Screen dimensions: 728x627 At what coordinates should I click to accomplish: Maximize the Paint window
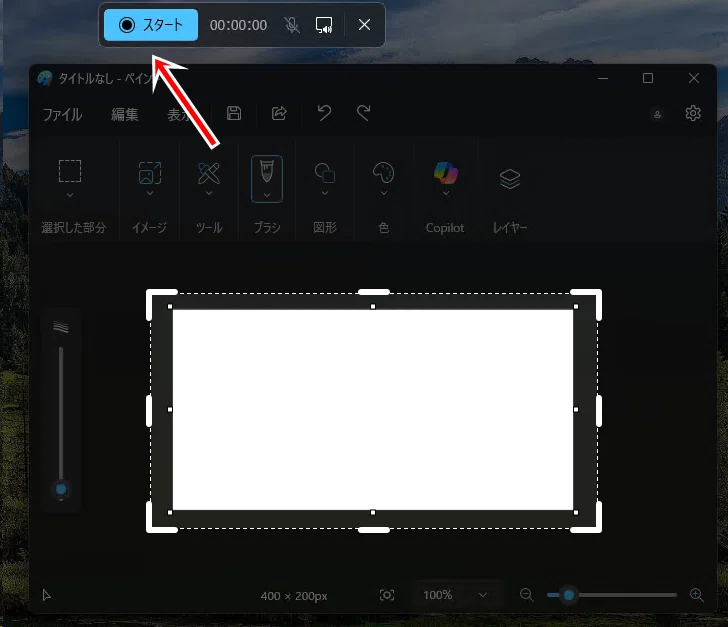tap(648, 78)
